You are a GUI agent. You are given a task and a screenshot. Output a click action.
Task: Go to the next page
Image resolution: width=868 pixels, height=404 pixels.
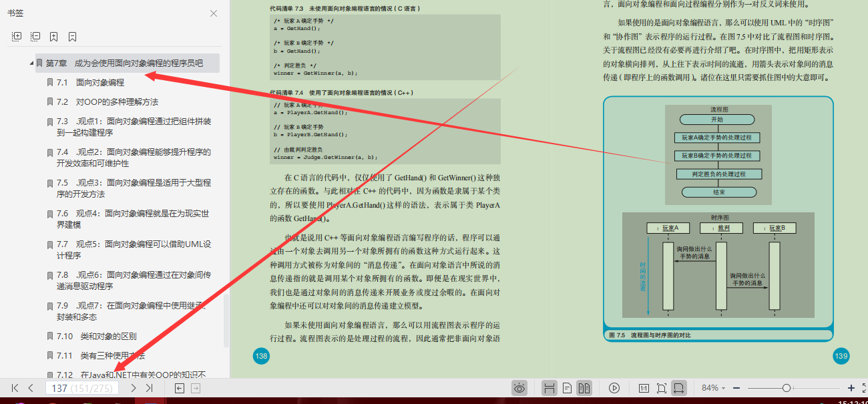click(x=133, y=387)
